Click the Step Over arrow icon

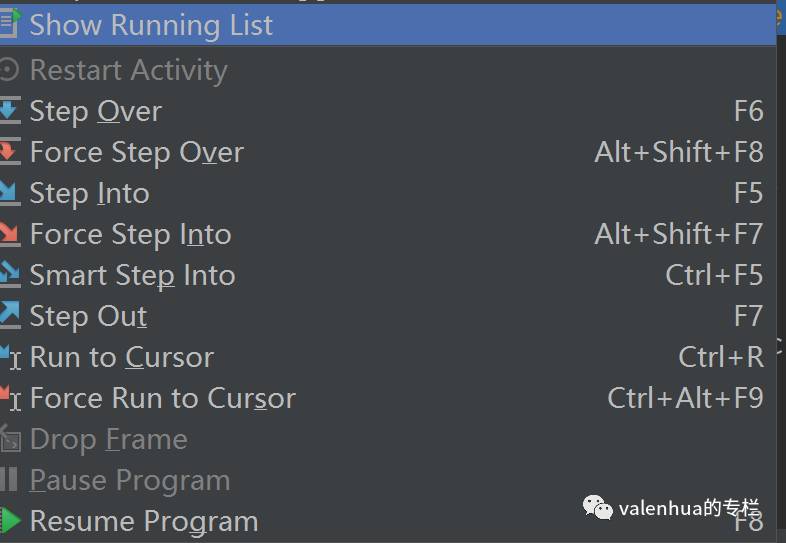coord(10,110)
